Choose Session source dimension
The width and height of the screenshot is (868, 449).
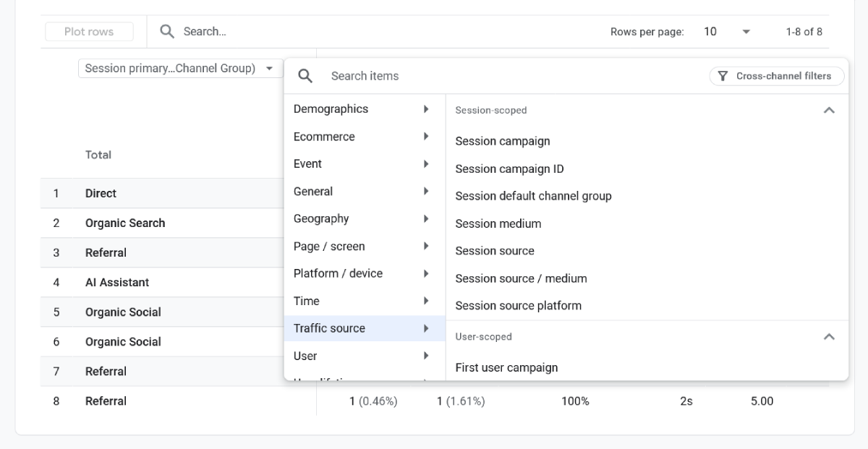click(495, 251)
